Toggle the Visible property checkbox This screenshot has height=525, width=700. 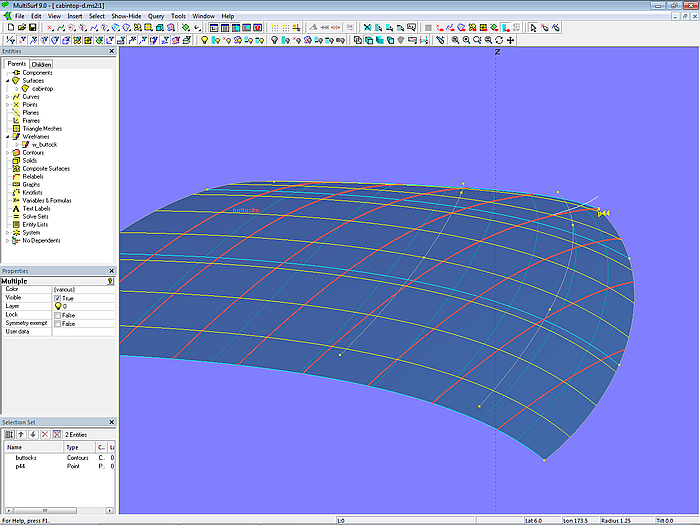57,298
